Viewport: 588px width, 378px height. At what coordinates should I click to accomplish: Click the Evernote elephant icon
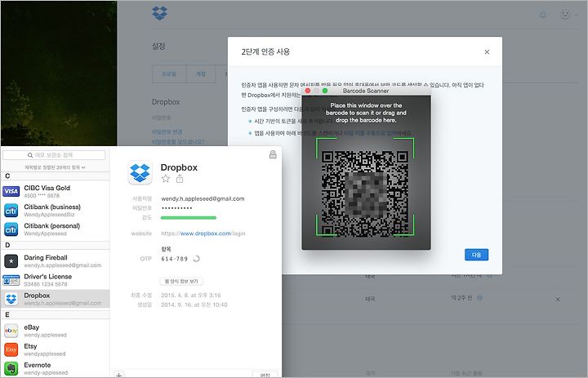click(x=11, y=368)
